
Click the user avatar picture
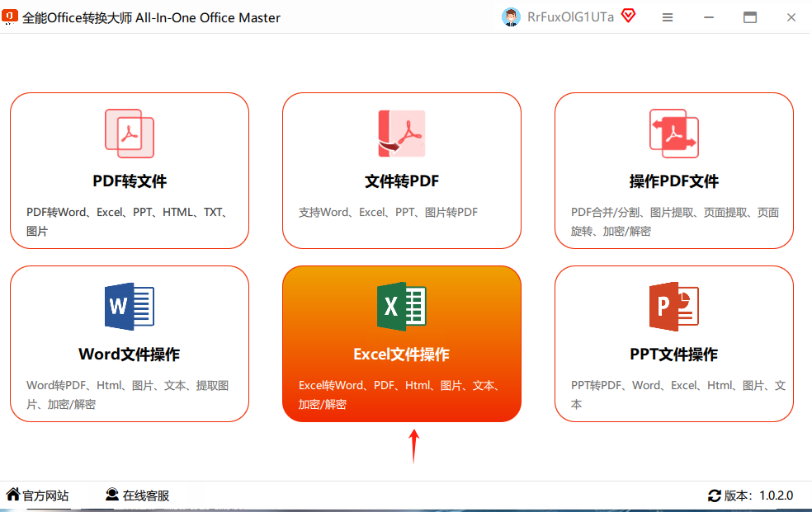point(511,17)
